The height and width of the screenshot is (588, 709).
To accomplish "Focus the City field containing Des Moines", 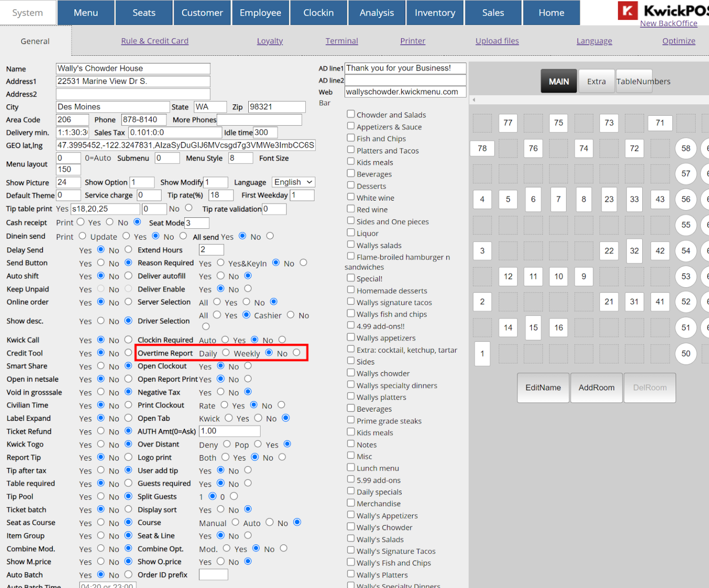I will [113, 107].
